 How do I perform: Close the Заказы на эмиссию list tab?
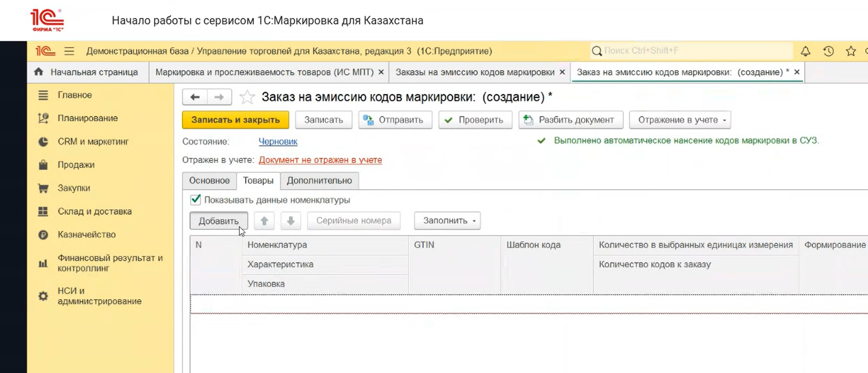(562, 72)
